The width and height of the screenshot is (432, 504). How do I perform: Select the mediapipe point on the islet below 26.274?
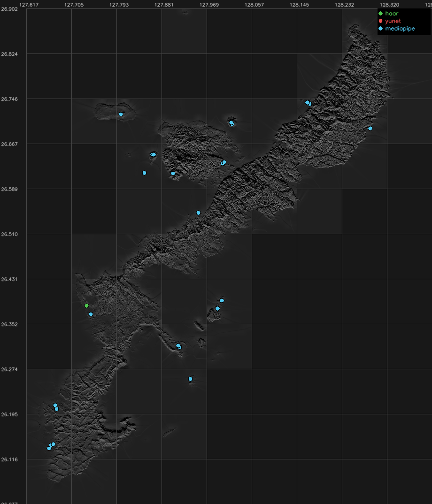click(191, 379)
